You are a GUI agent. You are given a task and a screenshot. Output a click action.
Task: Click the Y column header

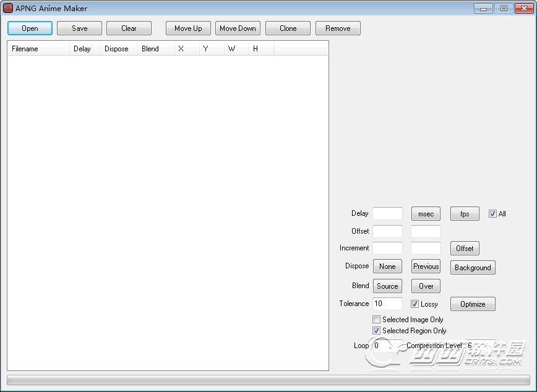point(212,49)
